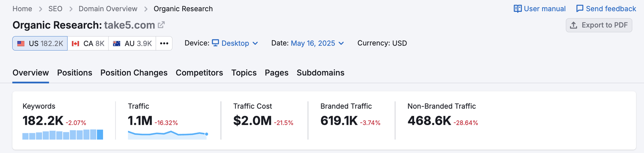Select the AU 3.9K database
The image size is (644, 153).
coord(132,43)
